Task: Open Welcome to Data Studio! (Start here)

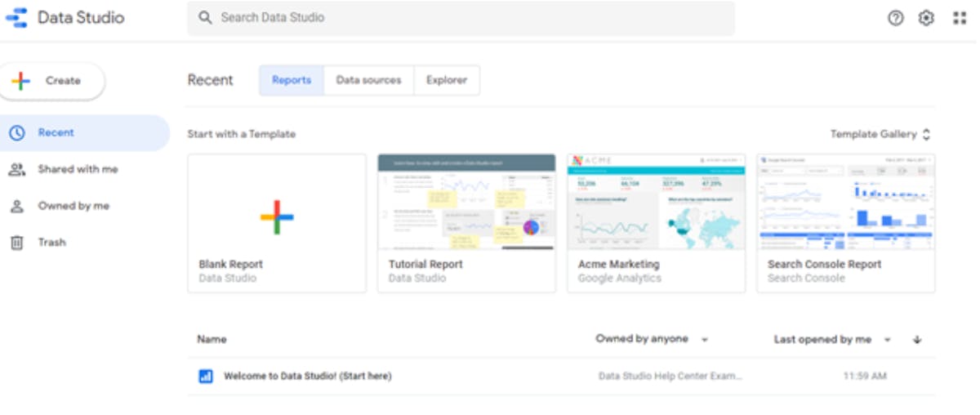Action: 308,376
